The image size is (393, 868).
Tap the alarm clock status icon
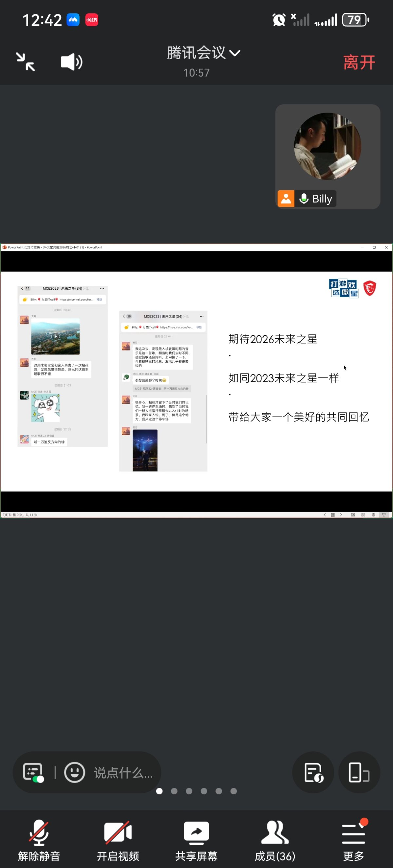(279, 20)
